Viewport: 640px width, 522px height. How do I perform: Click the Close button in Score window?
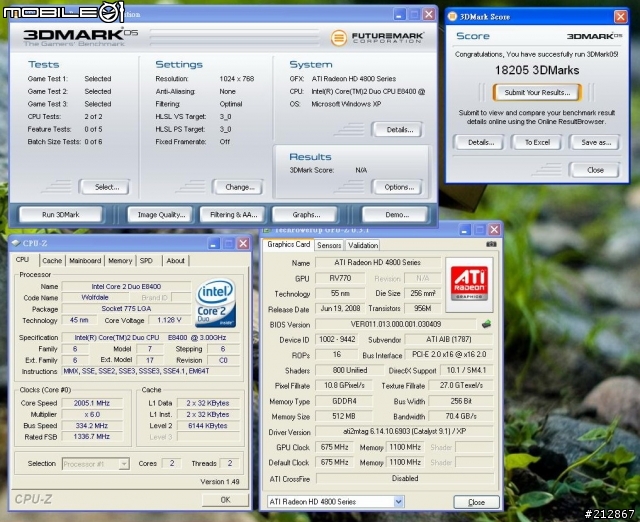(594, 170)
